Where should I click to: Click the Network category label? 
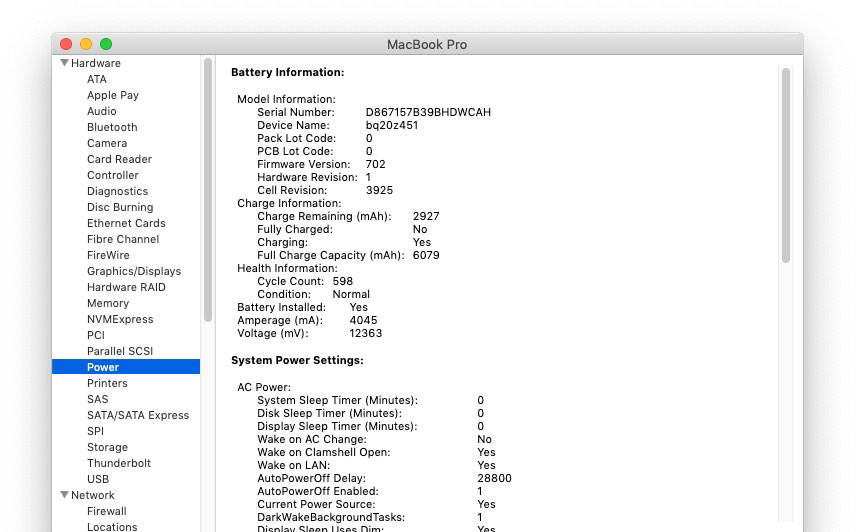(93, 495)
